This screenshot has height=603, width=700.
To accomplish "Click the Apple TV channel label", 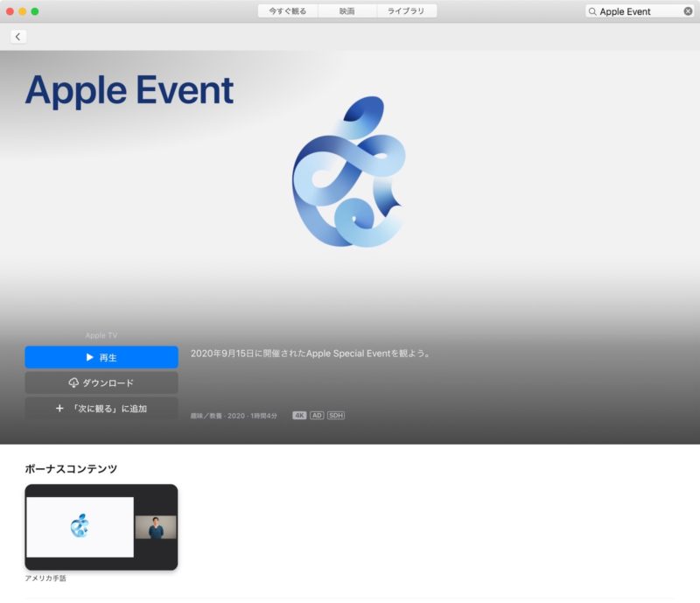I will (x=101, y=335).
